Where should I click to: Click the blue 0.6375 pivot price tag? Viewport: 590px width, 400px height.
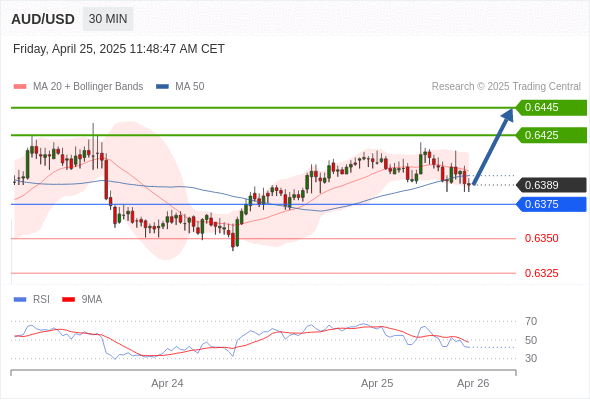coord(551,204)
